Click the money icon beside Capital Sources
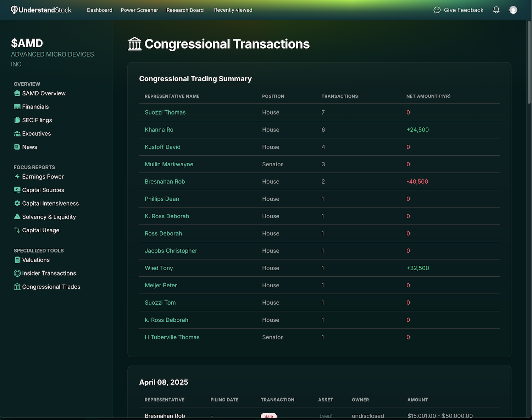Image resolution: width=532 pixels, height=420 pixels. 17,190
